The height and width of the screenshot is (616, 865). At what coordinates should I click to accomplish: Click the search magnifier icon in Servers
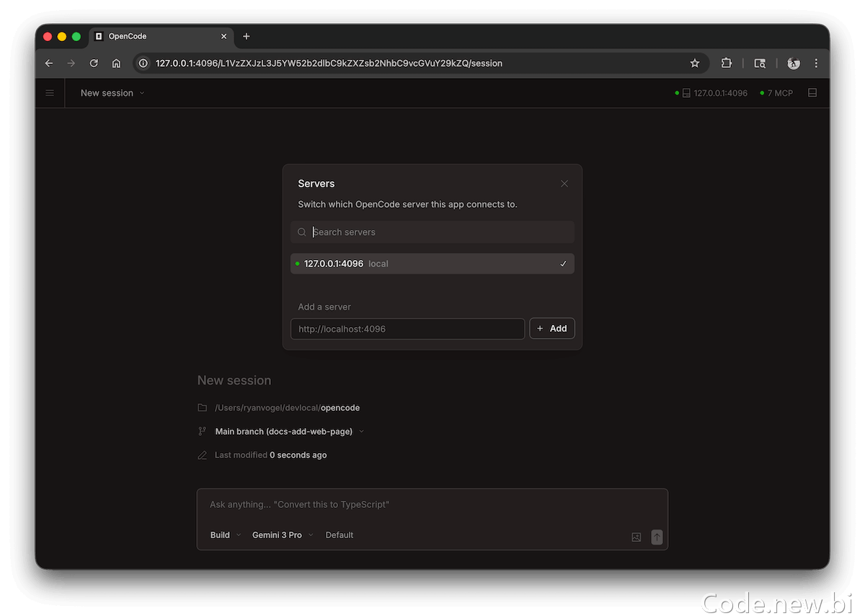click(x=302, y=232)
